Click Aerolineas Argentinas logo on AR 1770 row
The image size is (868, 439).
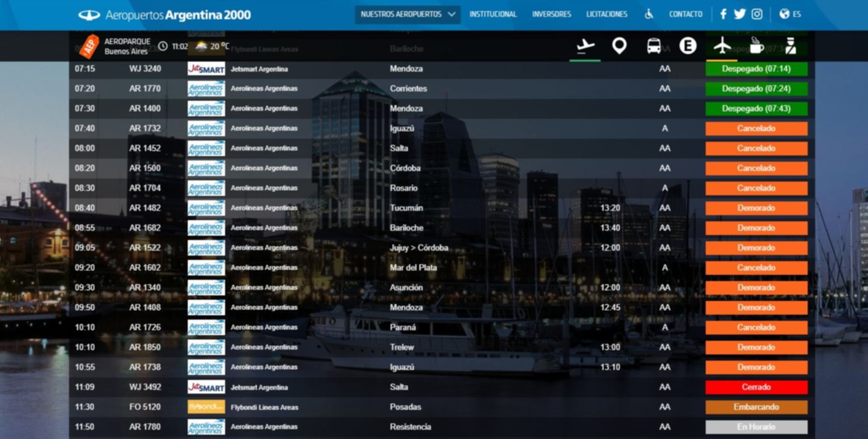(206, 88)
